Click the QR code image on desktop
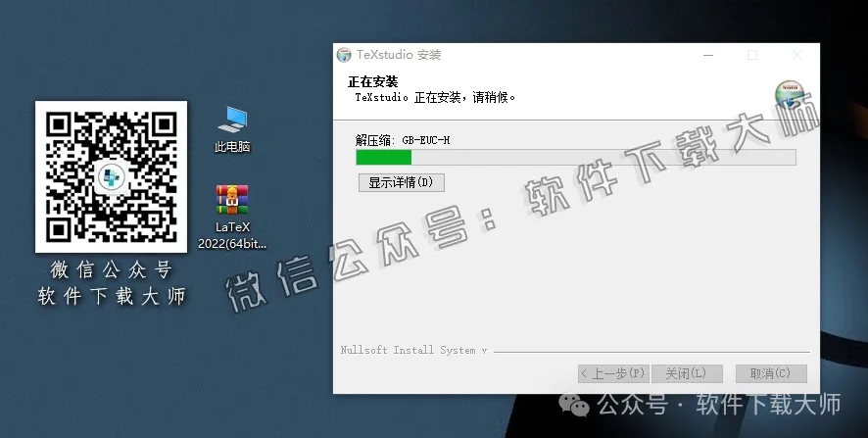The height and width of the screenshot is (438, 868). coord(112,176)
